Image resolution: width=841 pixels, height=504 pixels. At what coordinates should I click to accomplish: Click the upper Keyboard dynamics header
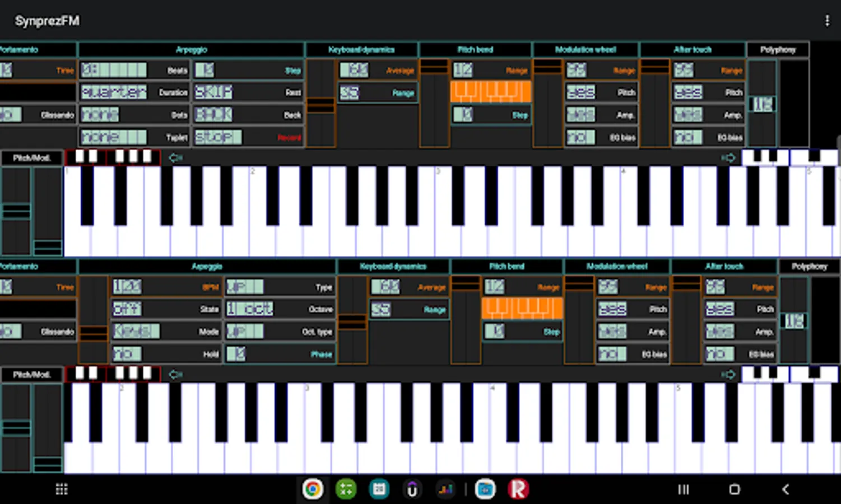pyautogui.click(x=362, y=50)
